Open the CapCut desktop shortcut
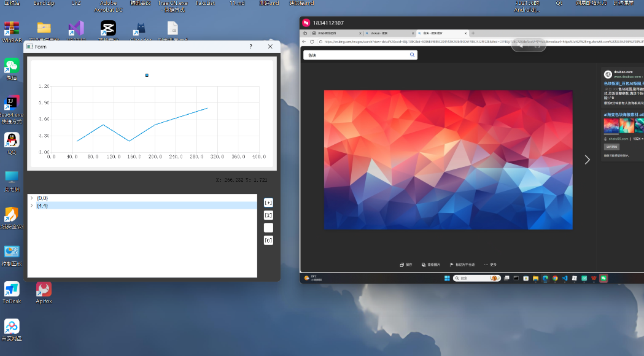 point(108,29)
